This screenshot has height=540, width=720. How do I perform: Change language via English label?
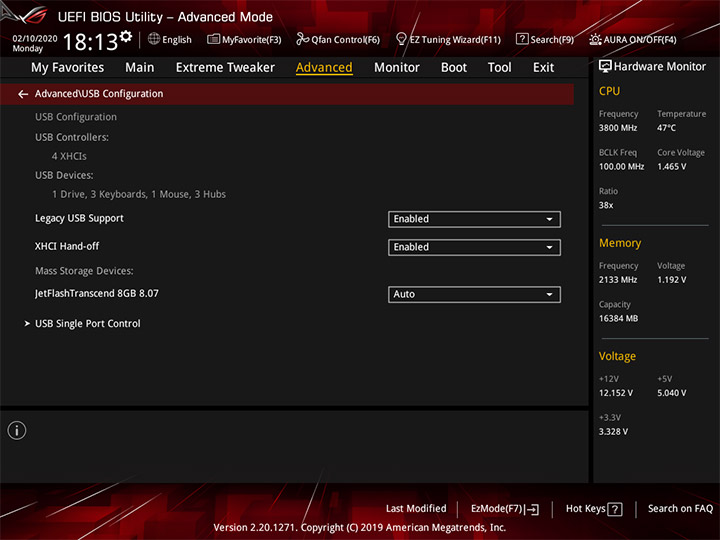coord(177,40)
